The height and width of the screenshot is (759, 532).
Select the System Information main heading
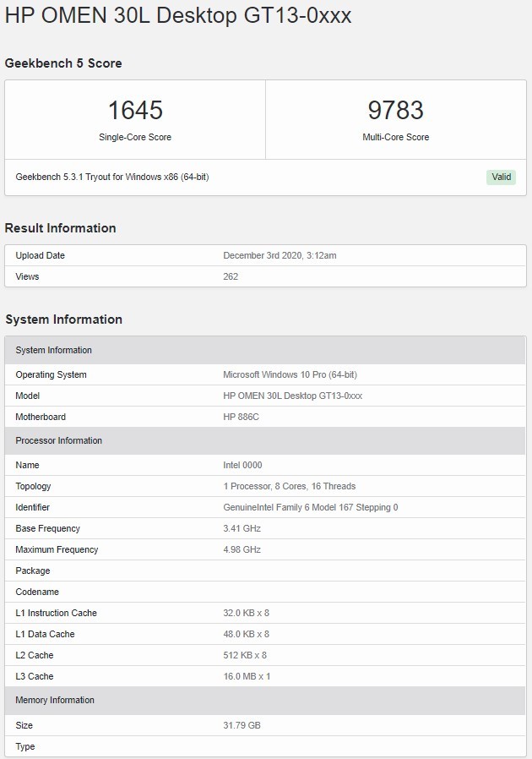pos(64,319)
